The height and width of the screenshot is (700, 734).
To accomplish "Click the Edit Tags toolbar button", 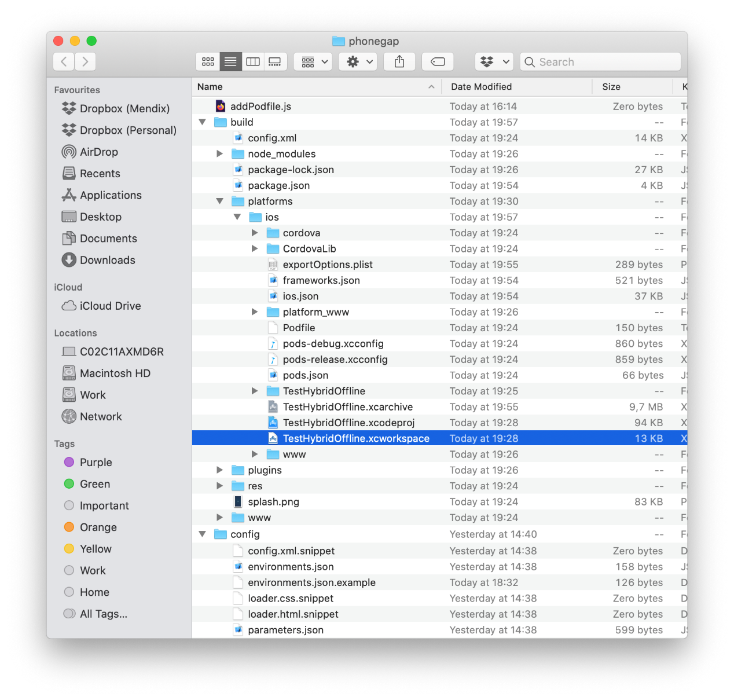I will pos(438,61).
